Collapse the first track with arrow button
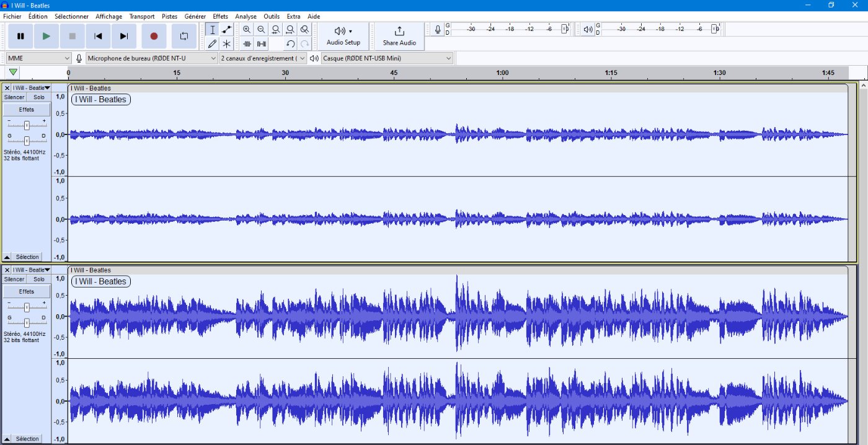This screenshot has width=868, height=445. tap(7, 257)
